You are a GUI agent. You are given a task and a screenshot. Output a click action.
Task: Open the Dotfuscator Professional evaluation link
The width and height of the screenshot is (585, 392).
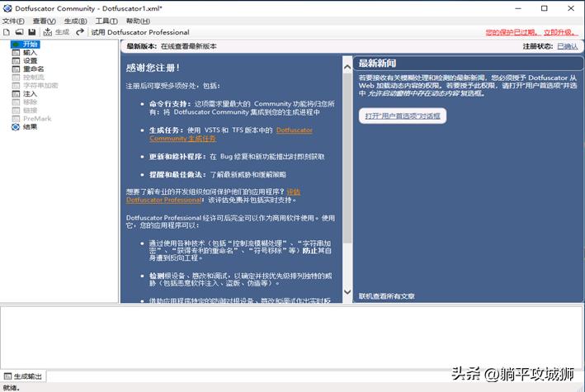213,196
